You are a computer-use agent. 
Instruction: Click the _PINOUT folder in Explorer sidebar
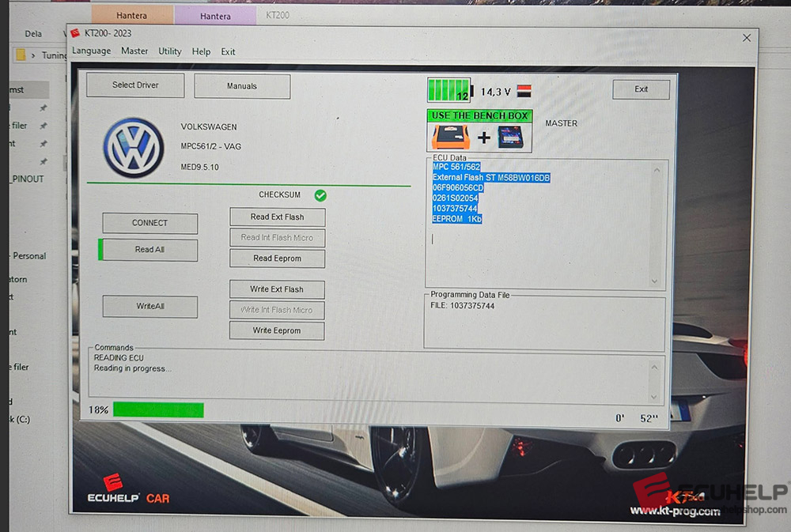27,179
